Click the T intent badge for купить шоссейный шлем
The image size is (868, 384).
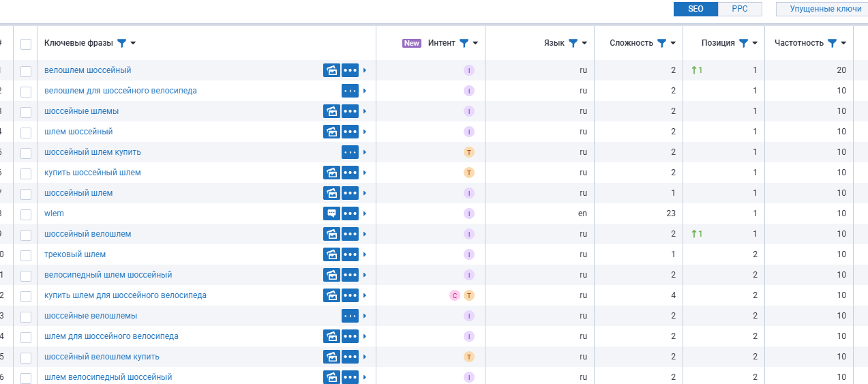click(x=468, y=173)
